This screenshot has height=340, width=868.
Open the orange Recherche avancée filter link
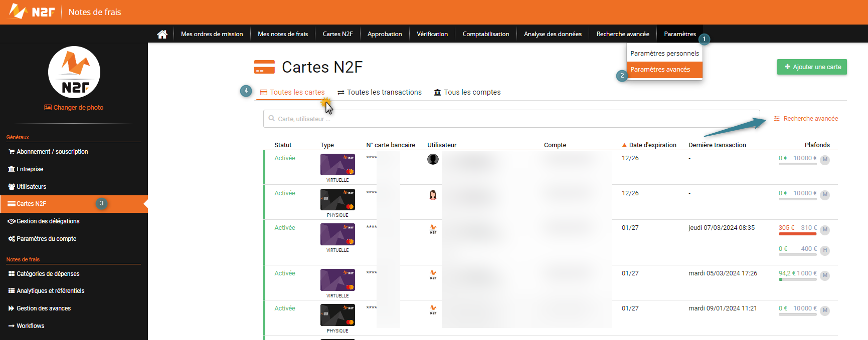pyautogui.click(x=806, y=119)
